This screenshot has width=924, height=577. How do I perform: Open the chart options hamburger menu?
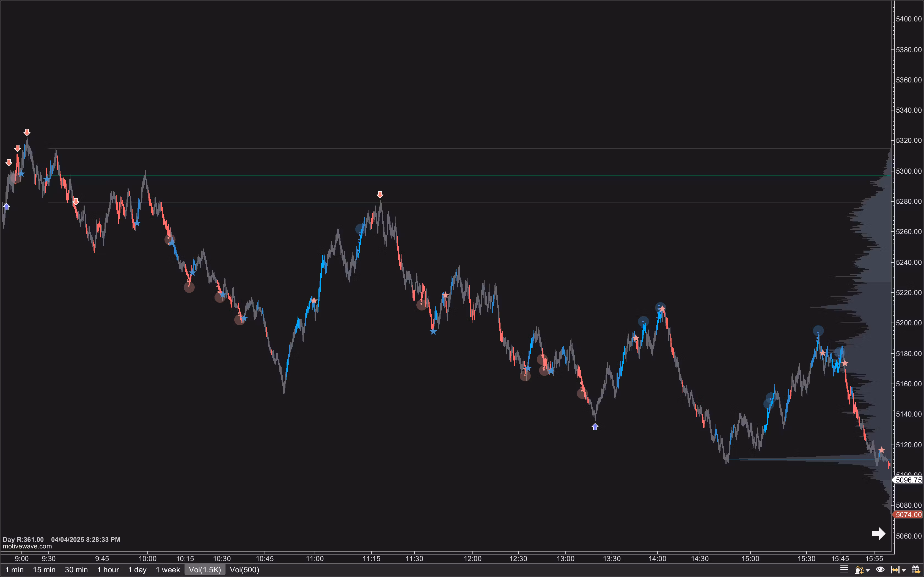[845, 570]
